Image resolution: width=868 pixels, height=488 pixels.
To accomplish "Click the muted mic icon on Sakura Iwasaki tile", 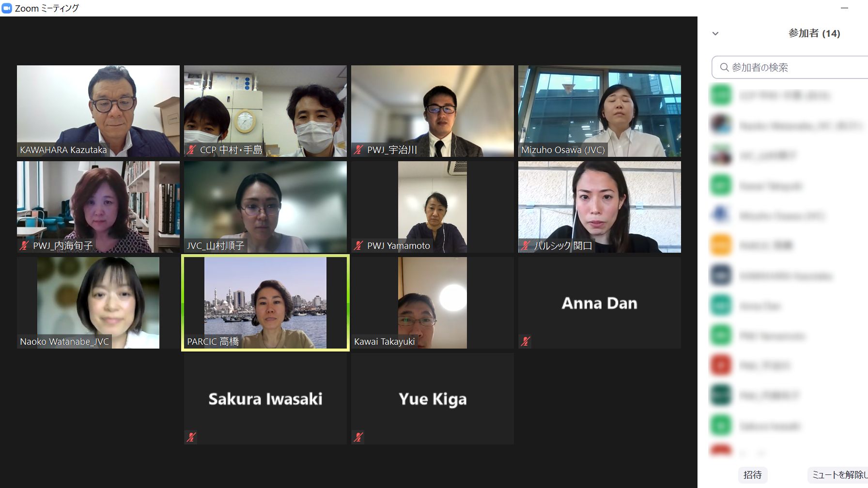I will click(191, 437).
